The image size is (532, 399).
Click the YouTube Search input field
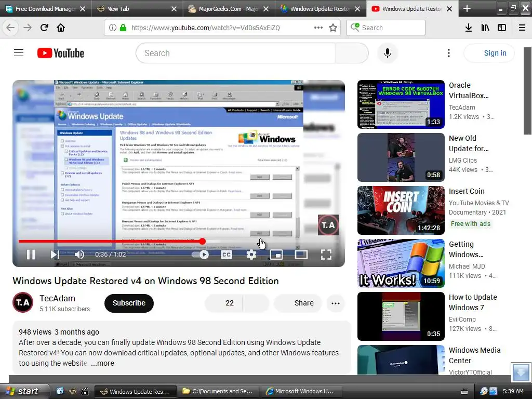point(236,53)
